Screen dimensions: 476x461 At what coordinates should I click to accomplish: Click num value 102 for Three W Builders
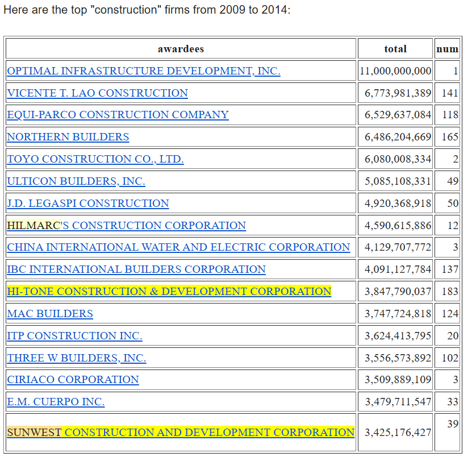(x=450, y=359)
